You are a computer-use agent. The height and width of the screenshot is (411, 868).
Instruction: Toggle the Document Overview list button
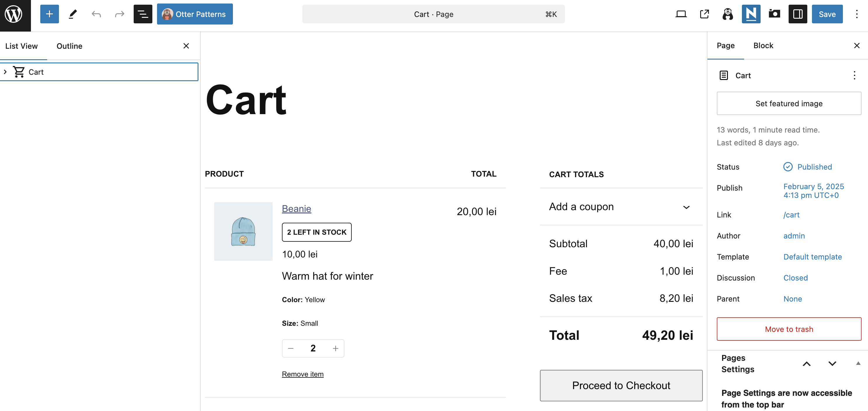[143, 14]
